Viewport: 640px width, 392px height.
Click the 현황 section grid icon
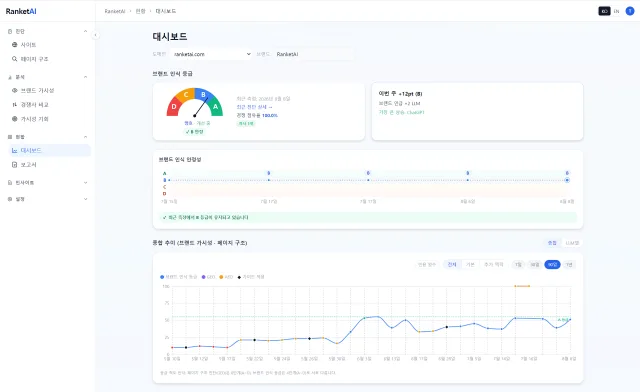(10, 137)
